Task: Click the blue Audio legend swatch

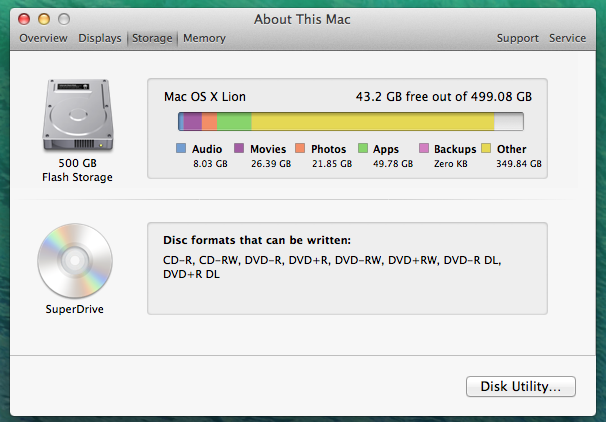Action: click(x=181, y=148)
